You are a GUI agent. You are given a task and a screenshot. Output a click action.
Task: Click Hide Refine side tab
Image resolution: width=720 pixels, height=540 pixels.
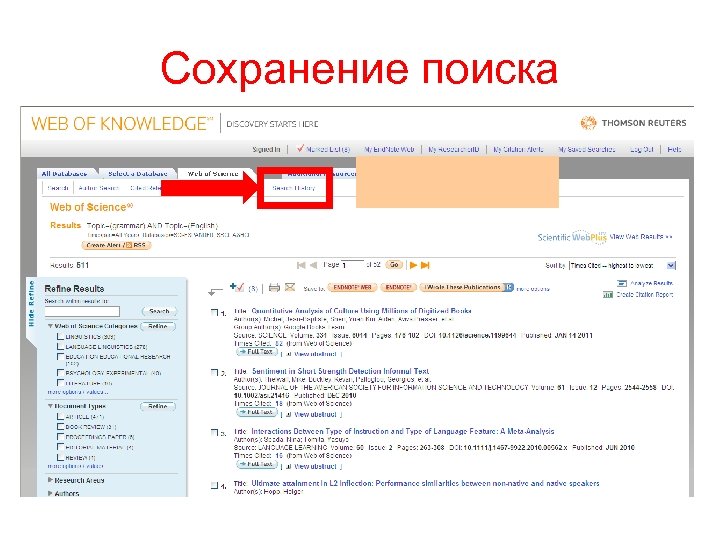pyautogui.click(x=31, y=303)
